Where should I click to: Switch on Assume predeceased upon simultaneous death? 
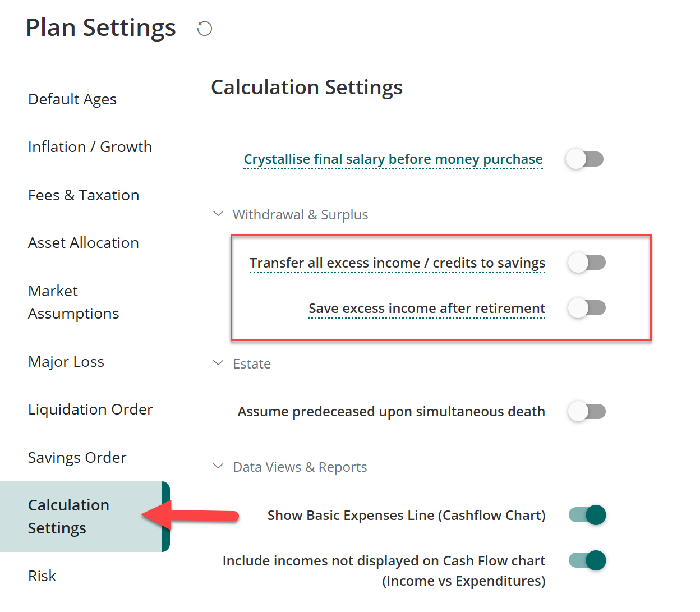[x=587, y=411]
